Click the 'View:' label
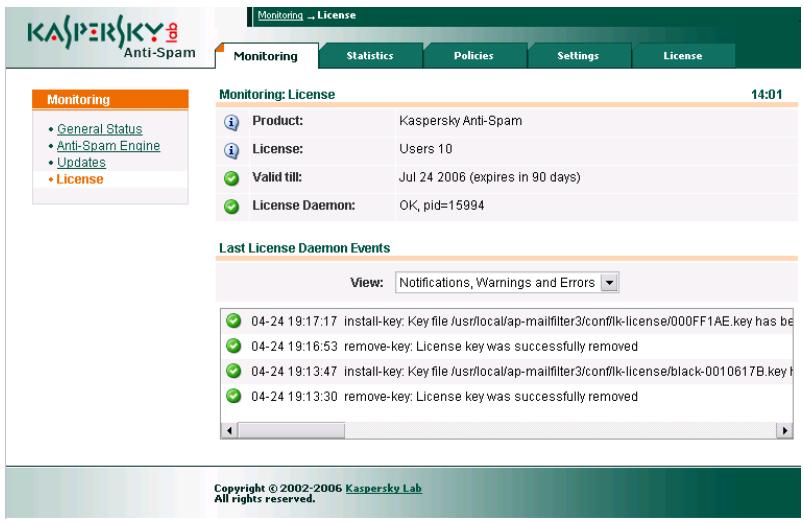This screenshot has height=523, width=804. click(367, 283)
